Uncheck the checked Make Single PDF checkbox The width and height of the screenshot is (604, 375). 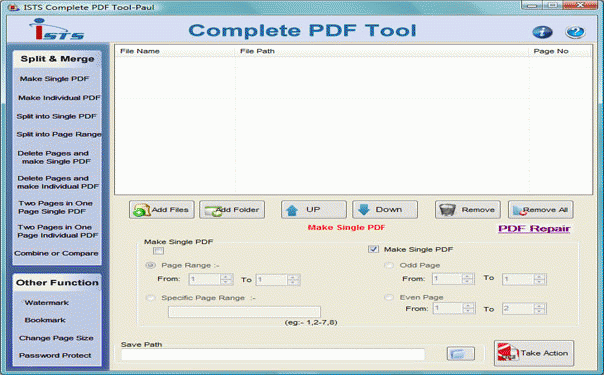(x=373, y=249)
